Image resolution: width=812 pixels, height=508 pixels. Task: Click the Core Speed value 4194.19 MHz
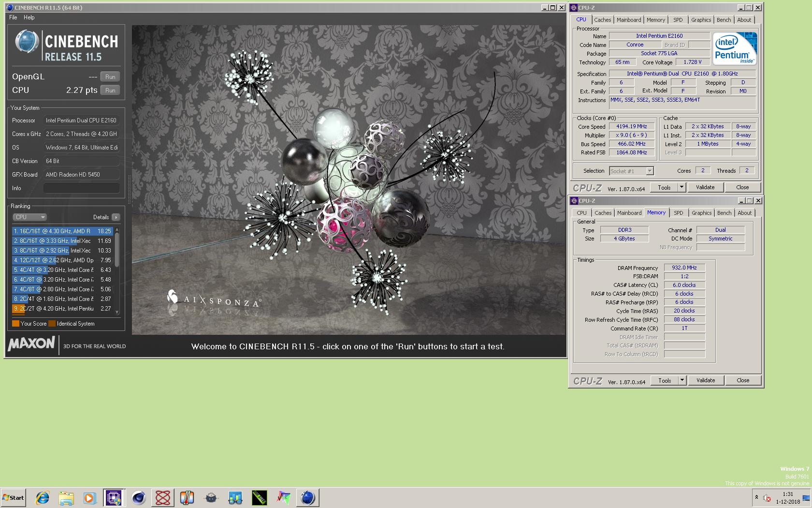631,126
